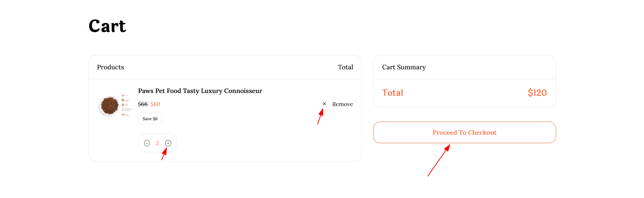This screenshot has width=644, height=198.
Task: Click the Remove link for the product
Action: [342, 104]
